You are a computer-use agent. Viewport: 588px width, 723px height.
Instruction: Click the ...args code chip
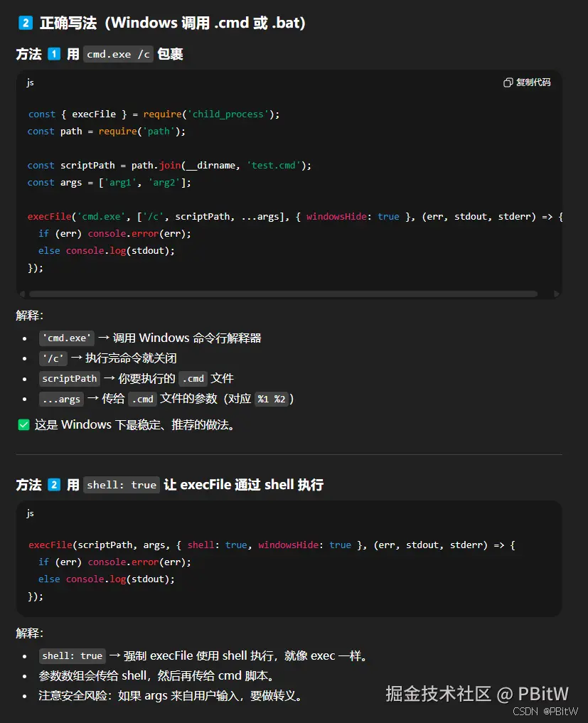pyautogui.click(x=60, y=399)
